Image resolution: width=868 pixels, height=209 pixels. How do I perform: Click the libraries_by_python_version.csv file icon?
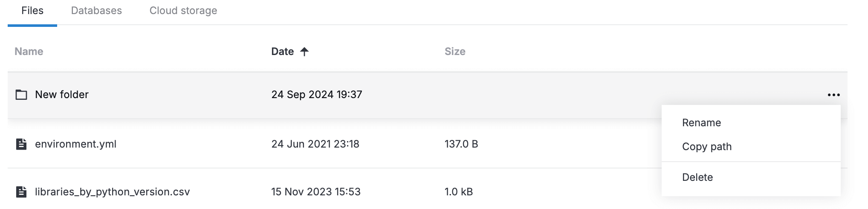(x=21, y=192)
